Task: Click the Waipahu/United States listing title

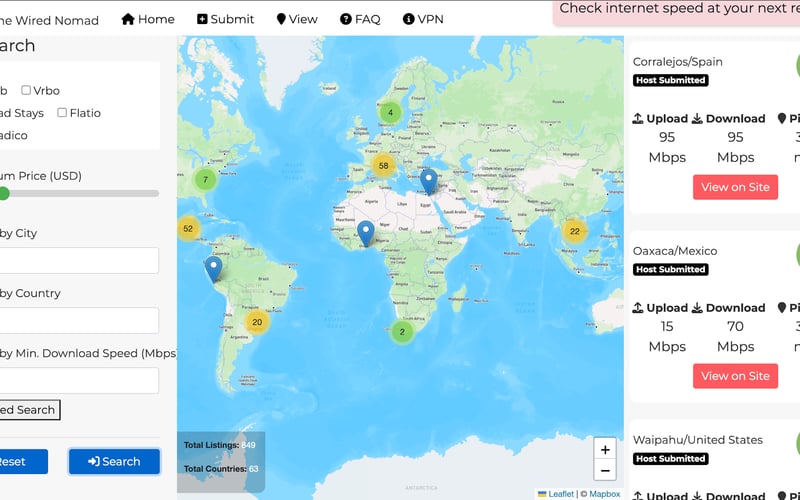Action: (x=697, y=440)
